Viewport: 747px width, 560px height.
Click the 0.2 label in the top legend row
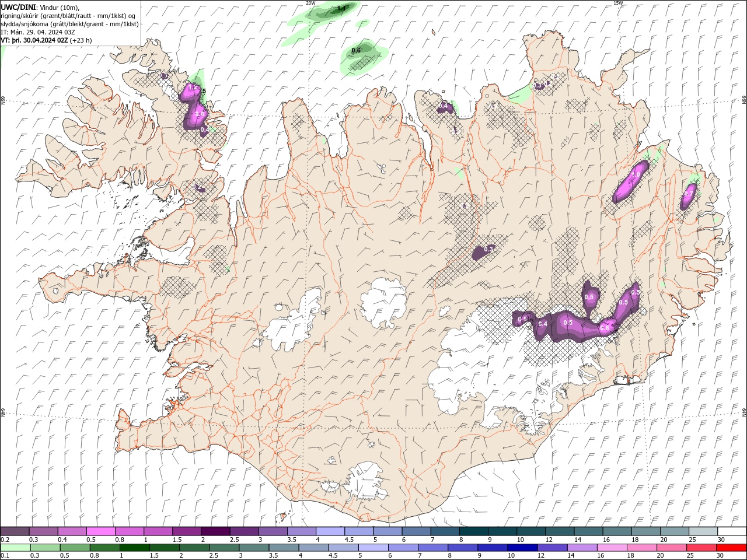tap(5, 540)
